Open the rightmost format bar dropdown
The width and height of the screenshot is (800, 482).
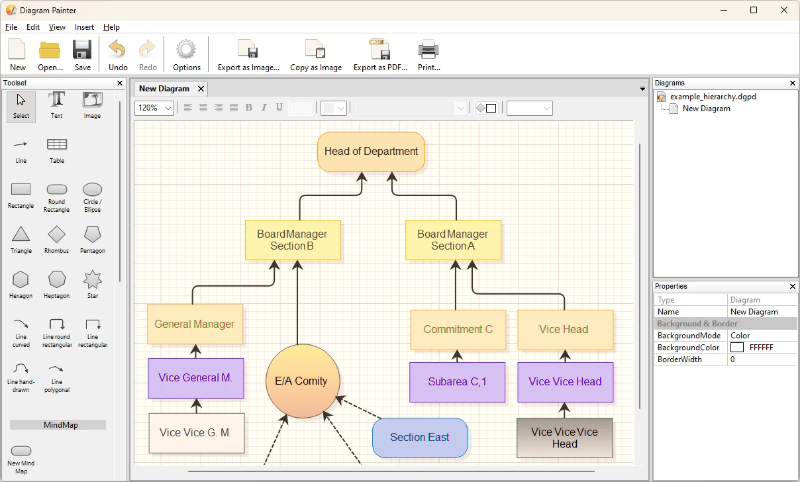[x=529, y=108]
